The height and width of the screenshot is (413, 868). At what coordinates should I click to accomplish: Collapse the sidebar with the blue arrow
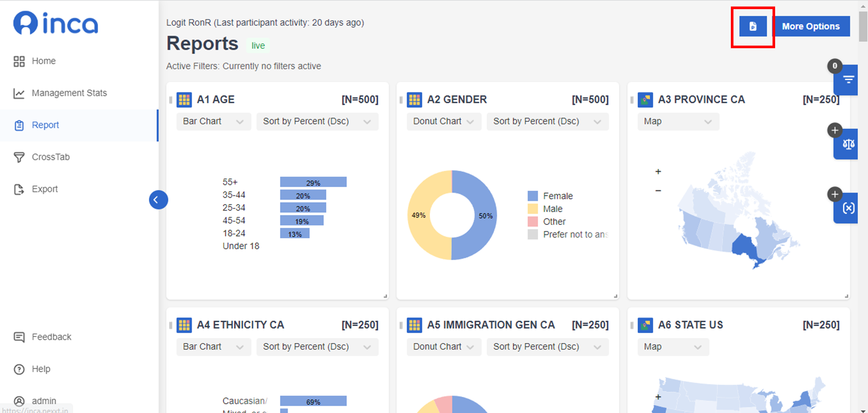[158, 200]
